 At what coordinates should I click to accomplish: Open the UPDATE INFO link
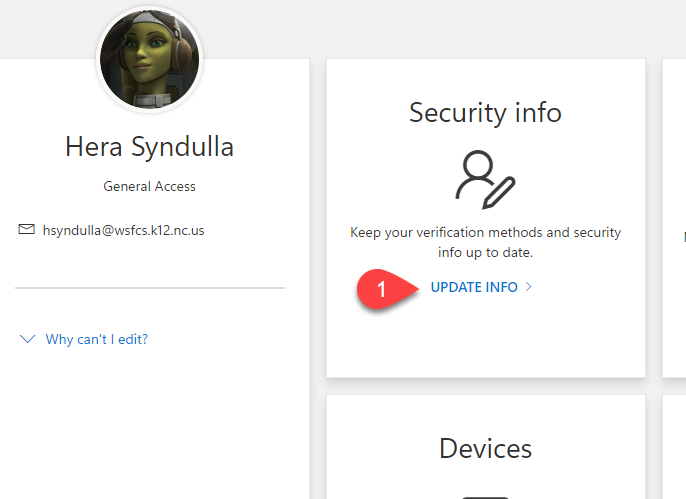(474, 288)
